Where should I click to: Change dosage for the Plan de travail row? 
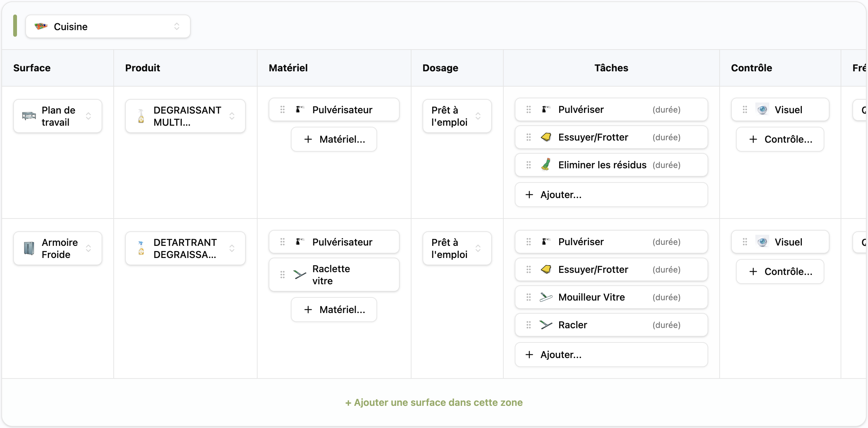coord(478,116)
